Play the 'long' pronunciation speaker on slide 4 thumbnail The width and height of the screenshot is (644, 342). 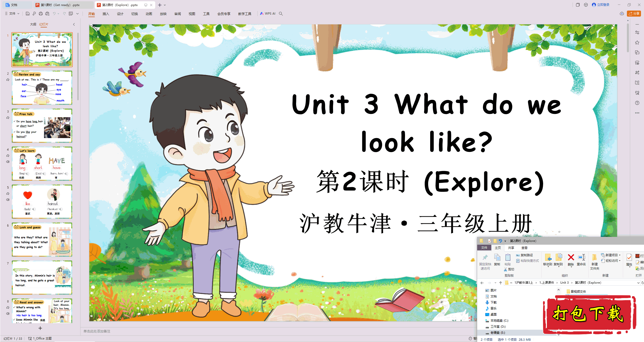27,174
